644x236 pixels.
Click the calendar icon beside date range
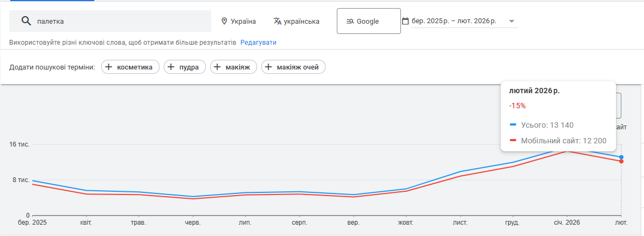(405, 21)
